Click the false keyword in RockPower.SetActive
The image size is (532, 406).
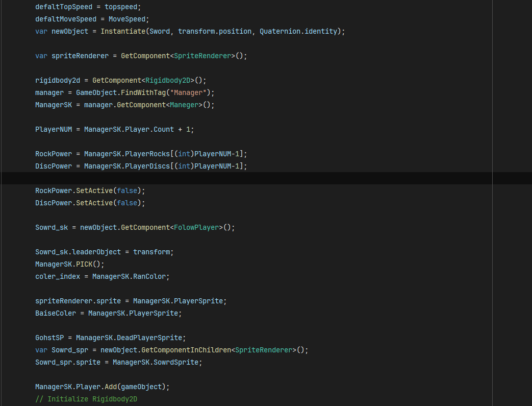tap(126, 190)
